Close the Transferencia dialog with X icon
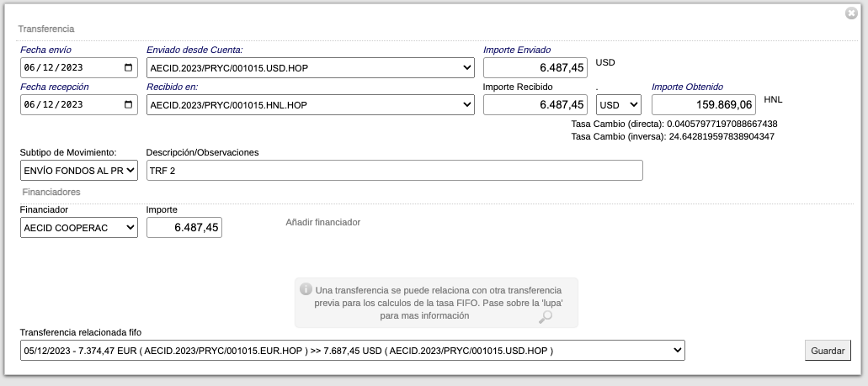The width and height of the screenshot is (868, 386). tap(851, 13)
